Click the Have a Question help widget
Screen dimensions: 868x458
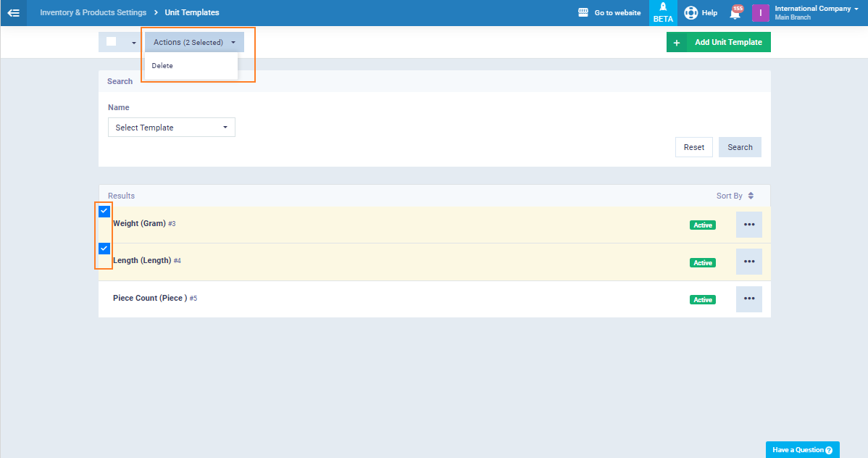802,450
